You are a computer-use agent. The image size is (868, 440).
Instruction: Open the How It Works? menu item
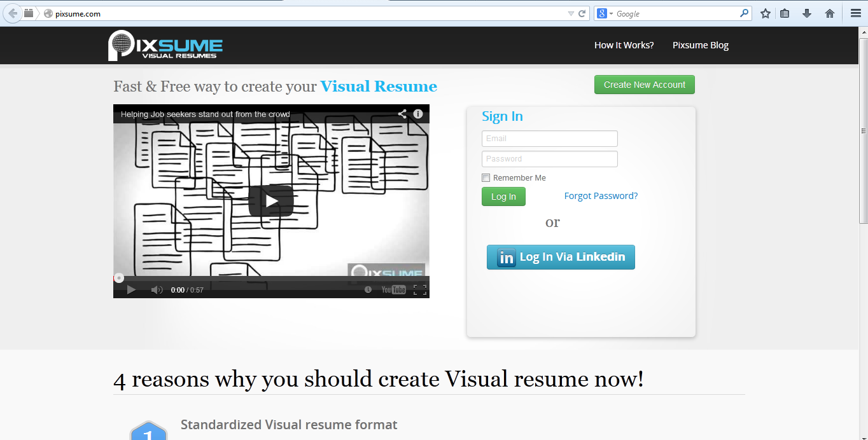click(624, 45)
